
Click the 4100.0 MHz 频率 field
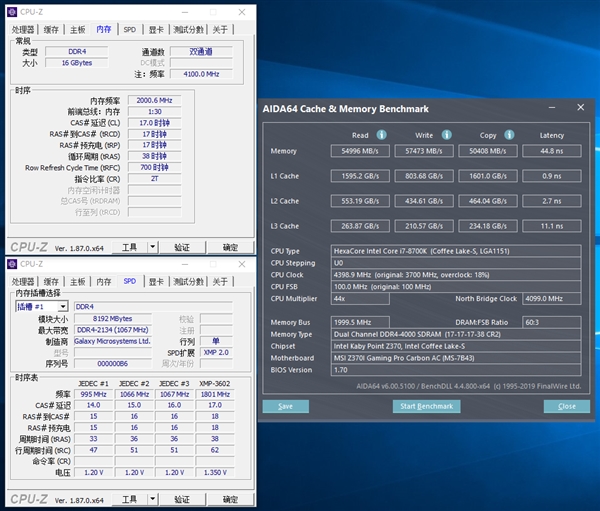[x=201, y=74]
